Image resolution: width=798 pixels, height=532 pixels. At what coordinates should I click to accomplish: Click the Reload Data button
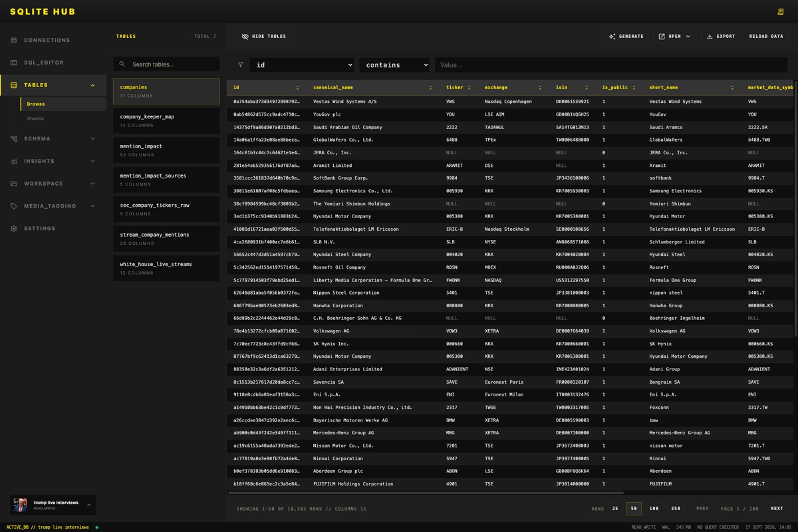tap(766, 37)
